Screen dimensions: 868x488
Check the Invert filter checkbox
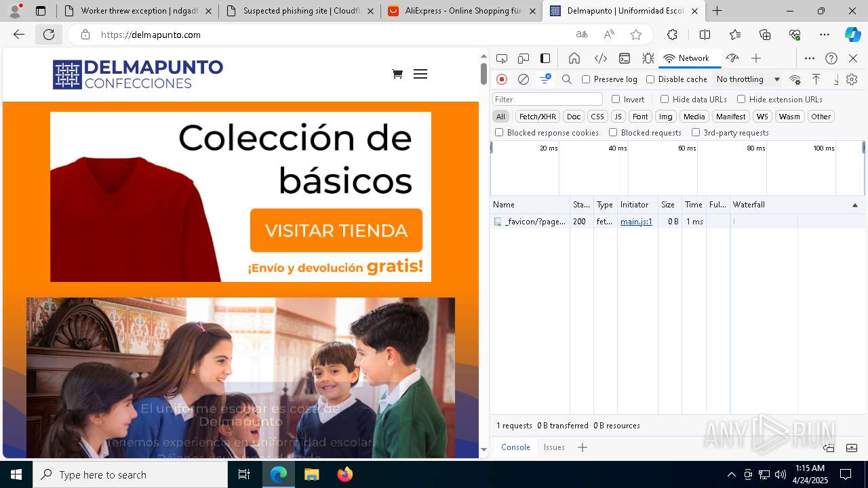(616, 99)
